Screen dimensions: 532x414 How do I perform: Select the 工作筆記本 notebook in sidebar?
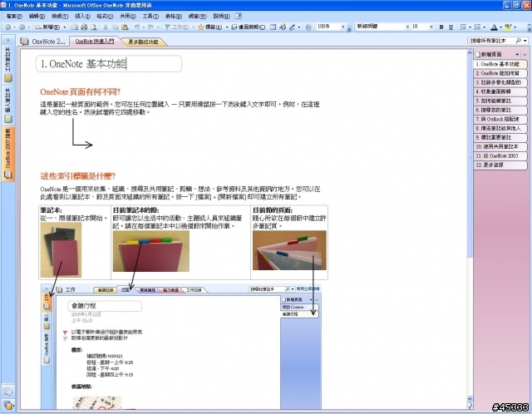(x=7, y=65)
